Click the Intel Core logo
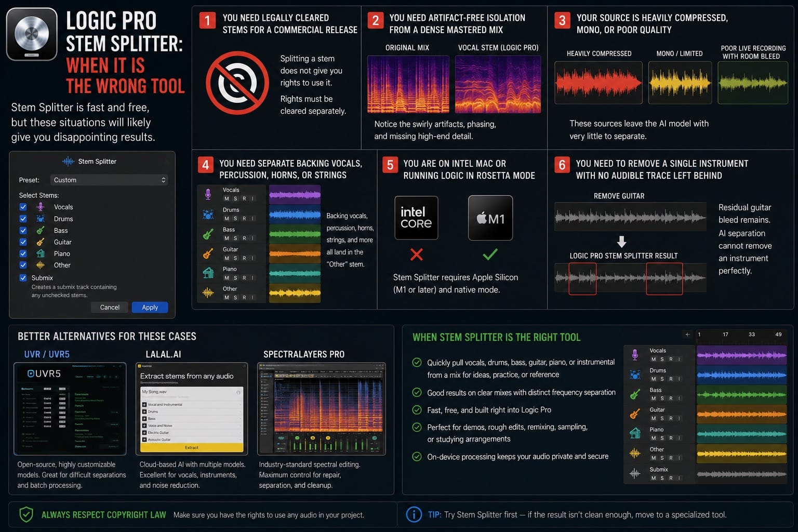Image resolution: width=798 pixels, height=532 pixels. [x=416, y=218]
